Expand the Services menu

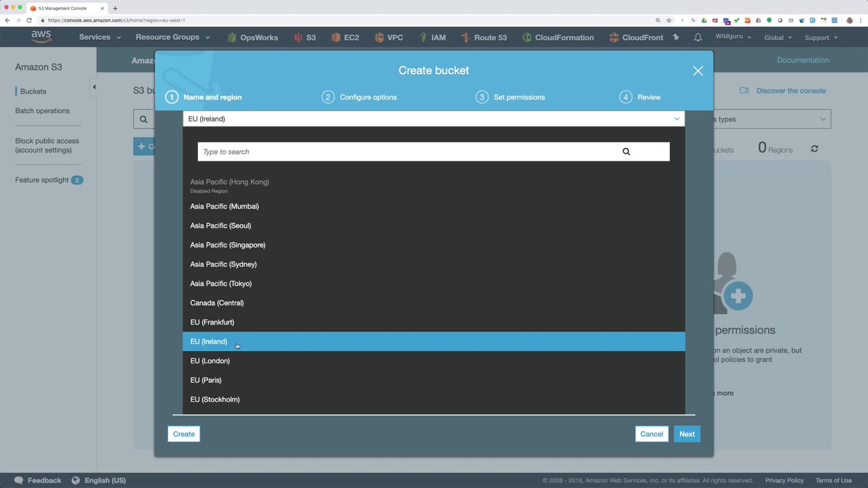click(x=100, y=37)
